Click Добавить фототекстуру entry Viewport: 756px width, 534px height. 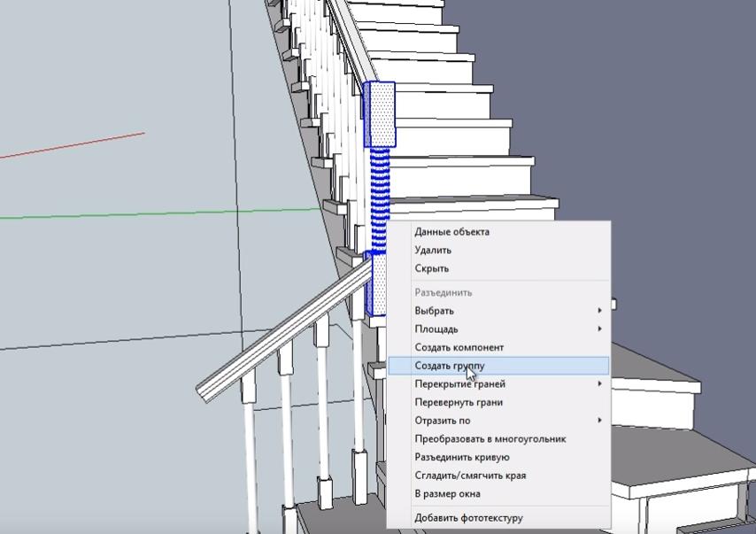468,517
